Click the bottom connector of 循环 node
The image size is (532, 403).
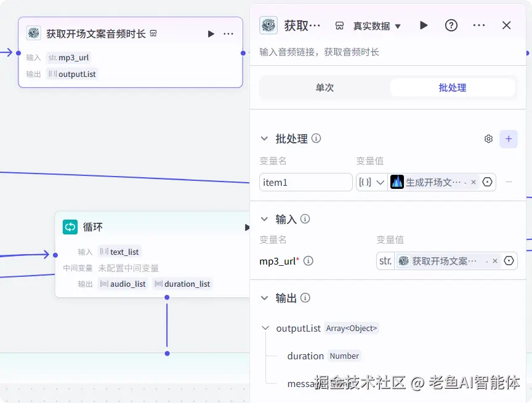click(167, 297)
